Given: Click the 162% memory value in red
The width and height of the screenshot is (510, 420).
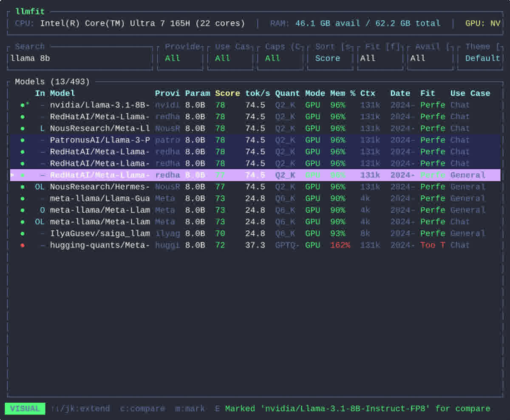Looking at the screenshot, I should click(x=340, y=245).
